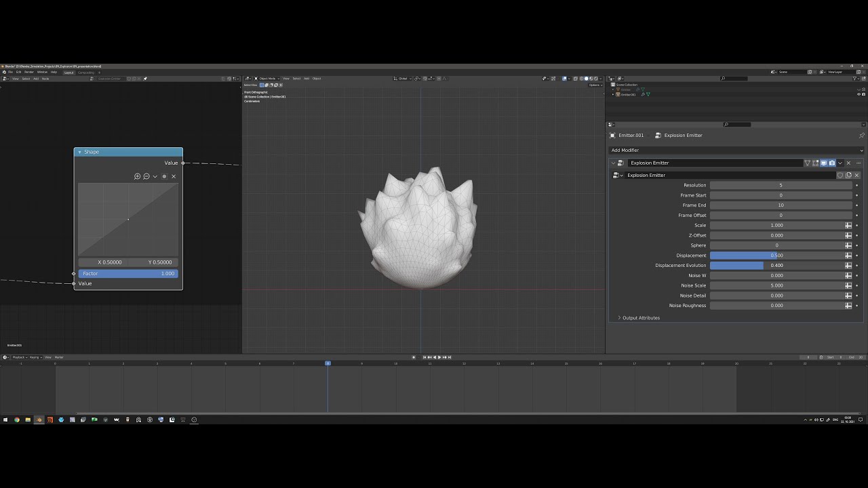Click the Factor slider on Shape node
The height and width of the screenshot is (488, 868).
[x=128, y=274]
